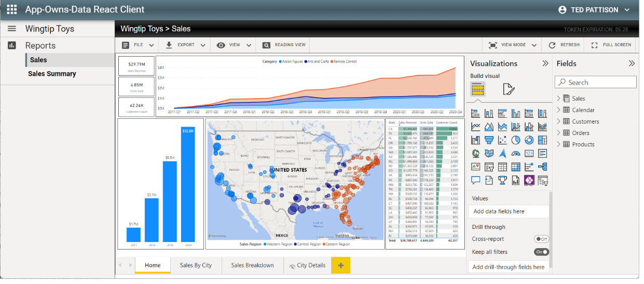Pick the Line chart visual
Image resolution: width=644 pixels, height=284 pixels.
pos(476,126)
